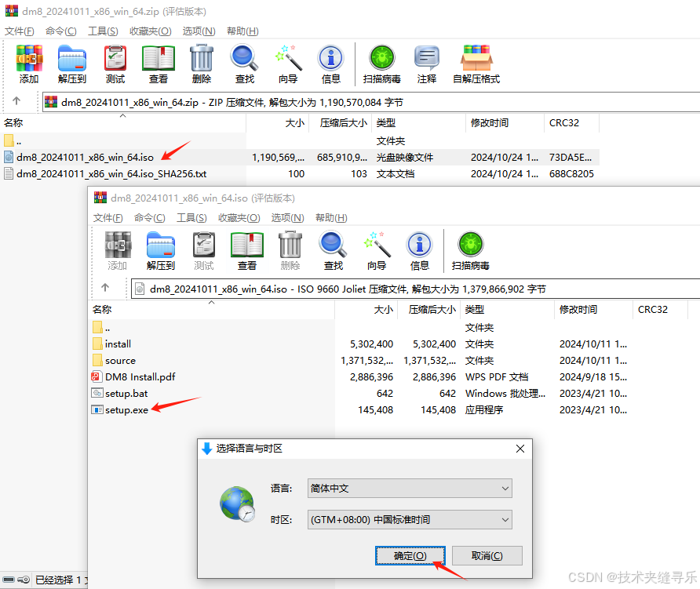Open Wizard (向导) in iso window toolbar
700x589 pixels.
[x=377, y=251]
